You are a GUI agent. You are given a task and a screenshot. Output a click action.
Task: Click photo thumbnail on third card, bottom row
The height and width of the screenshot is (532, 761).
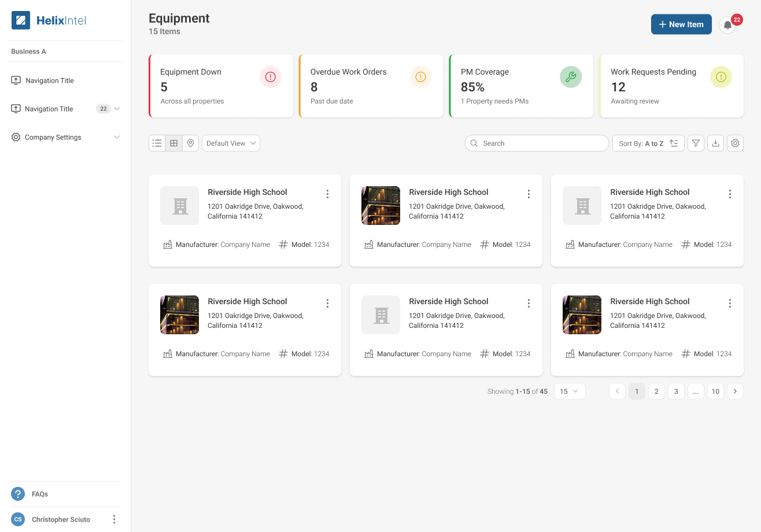coord(582,315)
